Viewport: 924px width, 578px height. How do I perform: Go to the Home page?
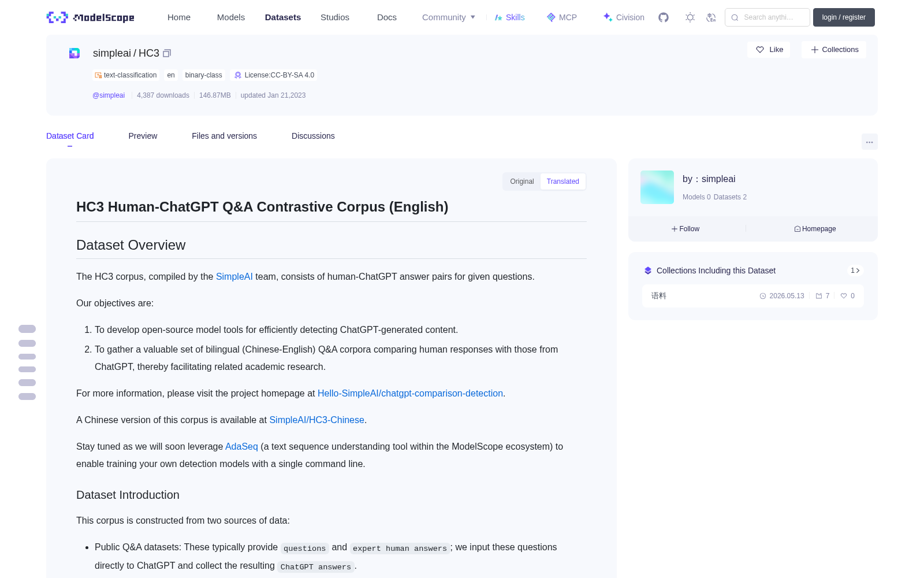point(179,17)
